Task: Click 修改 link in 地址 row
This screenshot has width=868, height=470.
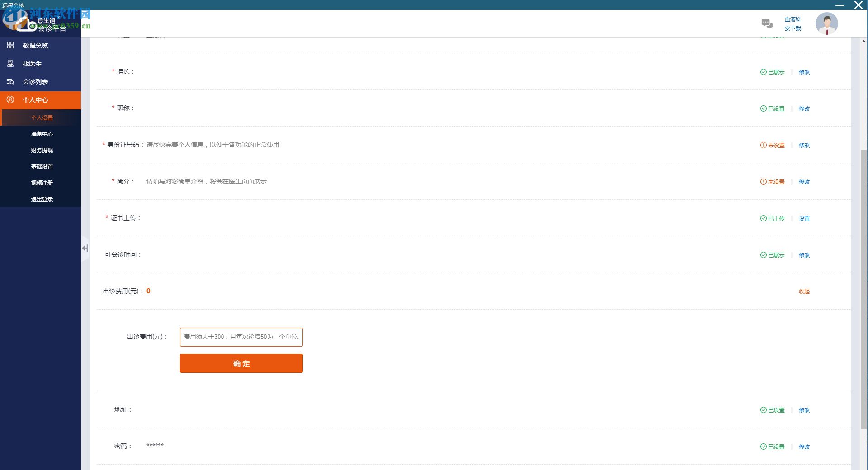Action: [x=804, y=410]
